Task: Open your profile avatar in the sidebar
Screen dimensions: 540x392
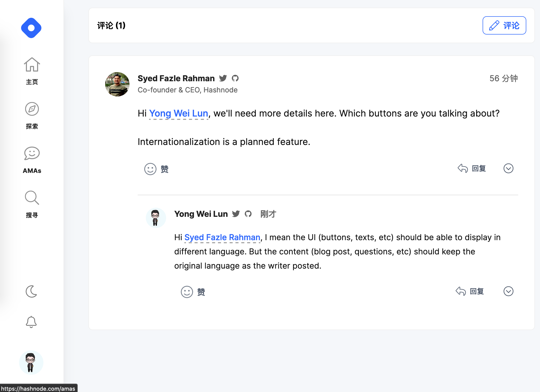Action: click(x=31, y=363)
